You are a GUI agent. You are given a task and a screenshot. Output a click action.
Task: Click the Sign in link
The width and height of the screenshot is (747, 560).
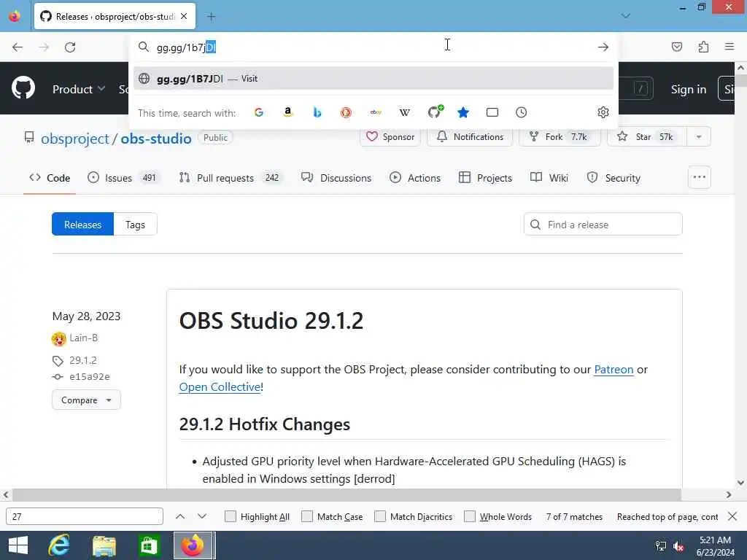pyautogui.click(x=689, y=89)
